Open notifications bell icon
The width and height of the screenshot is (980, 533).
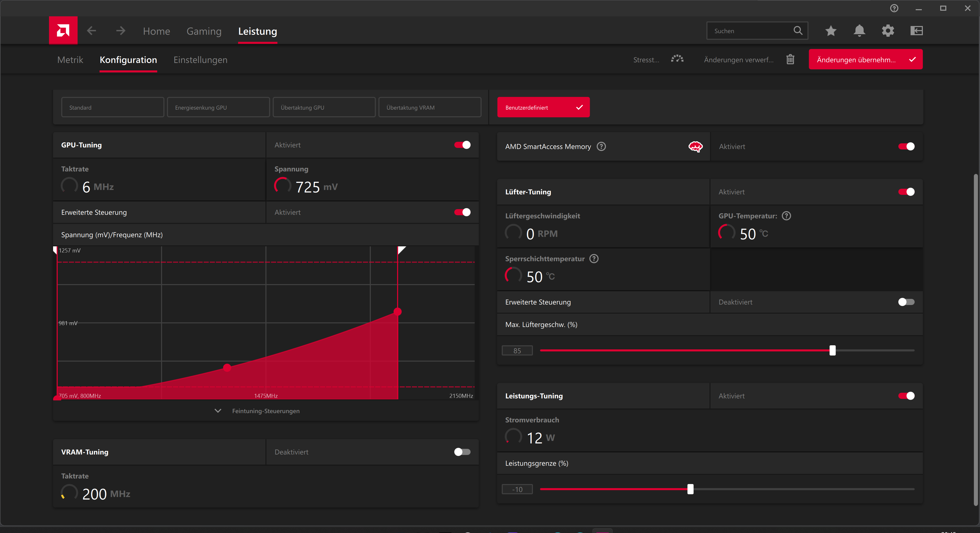859,31
